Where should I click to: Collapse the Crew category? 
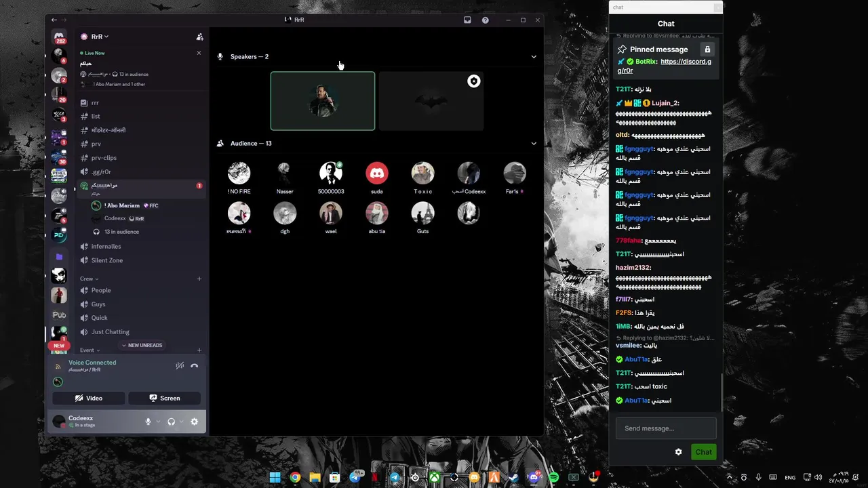(x=89, y=279)
